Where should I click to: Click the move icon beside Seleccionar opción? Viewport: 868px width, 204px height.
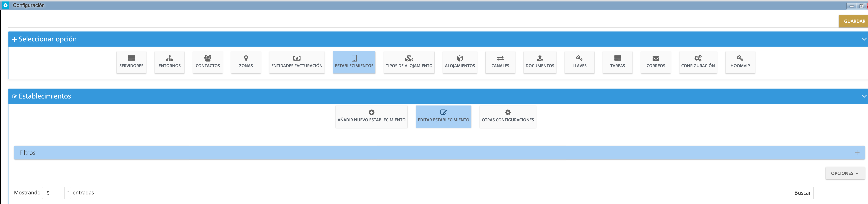(x=15, y=40)
